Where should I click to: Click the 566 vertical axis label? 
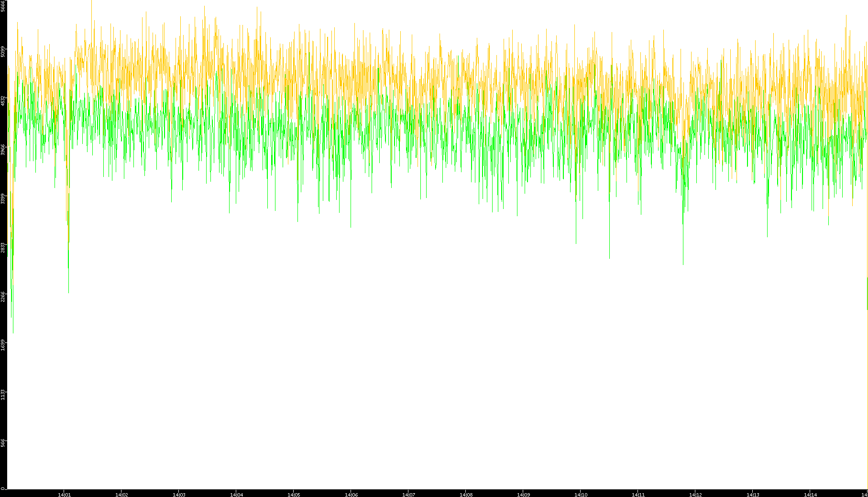pos(3,443)
